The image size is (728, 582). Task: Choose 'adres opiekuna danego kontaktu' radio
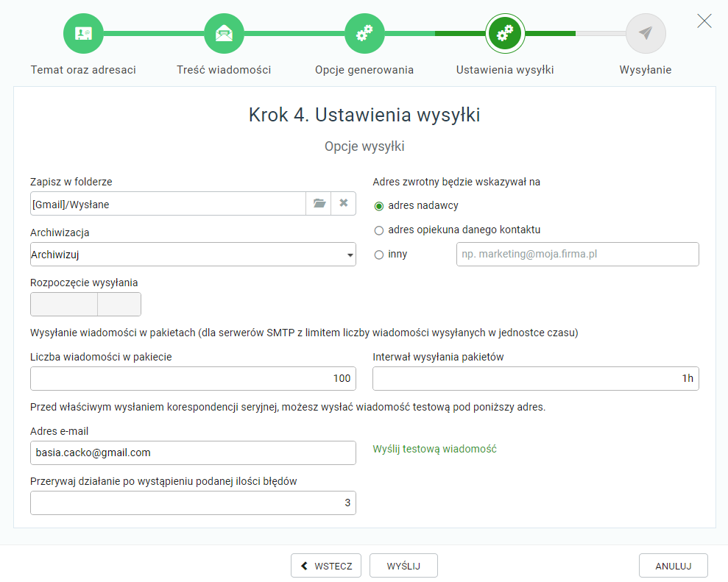[379, 230]
